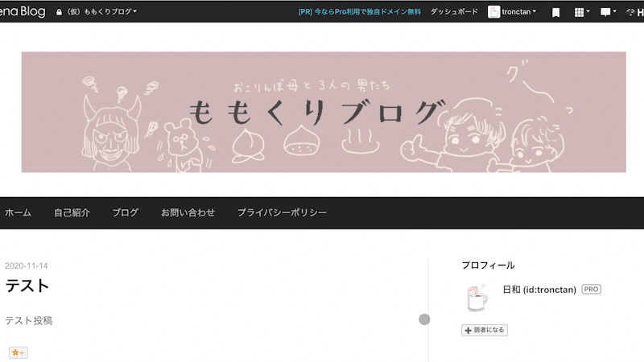644x362 pixels.
Task: Open the 2020-11-14 date link
Action: 27,266
